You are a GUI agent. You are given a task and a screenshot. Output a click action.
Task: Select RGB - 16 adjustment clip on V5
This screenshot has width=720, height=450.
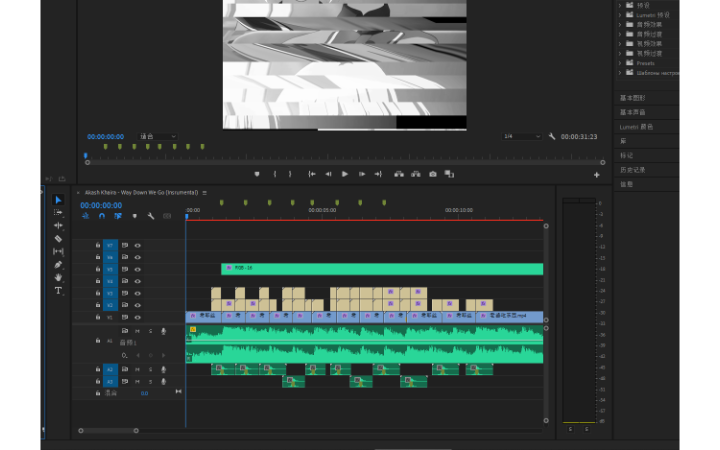(382, 269)
